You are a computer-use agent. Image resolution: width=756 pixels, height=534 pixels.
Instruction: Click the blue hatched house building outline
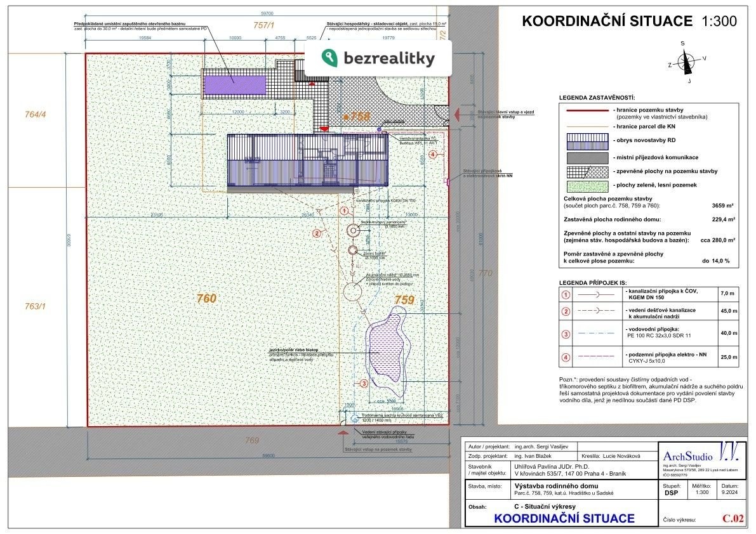coord(307,162)
